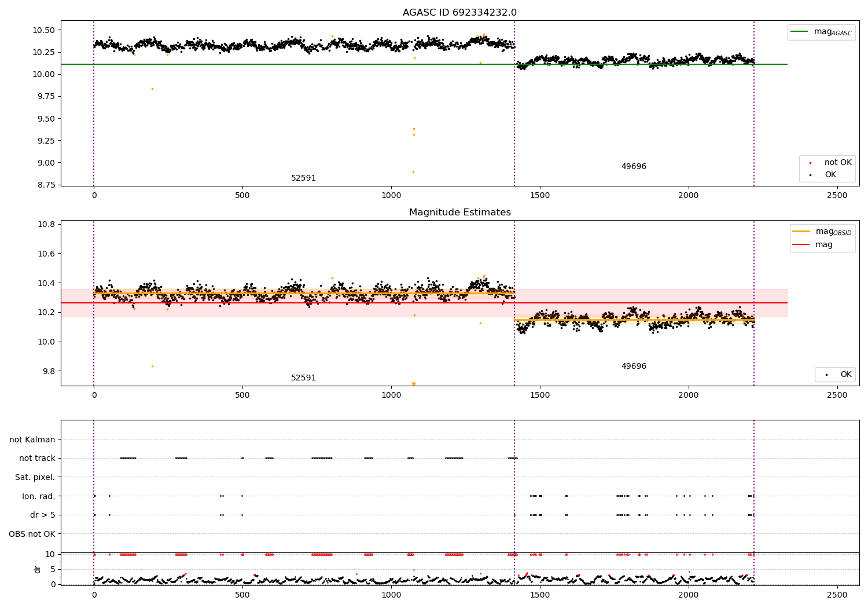Click the 8.75 tick label on the top plot

46,185
